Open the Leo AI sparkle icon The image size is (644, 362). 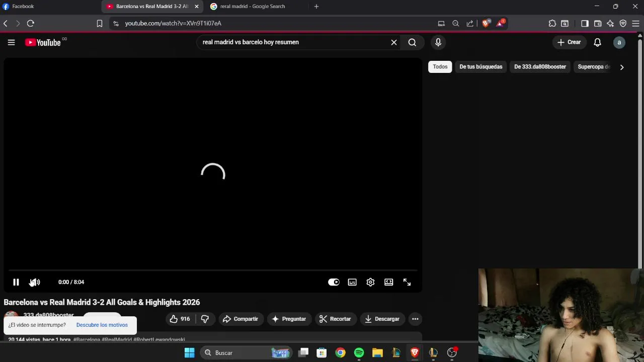pos(610,23)
